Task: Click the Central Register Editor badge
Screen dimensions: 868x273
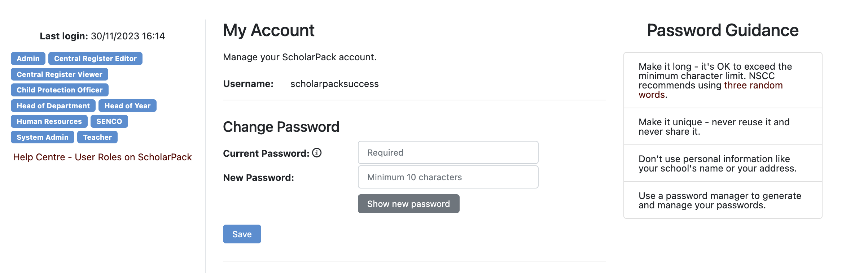Action: point(95,58)
